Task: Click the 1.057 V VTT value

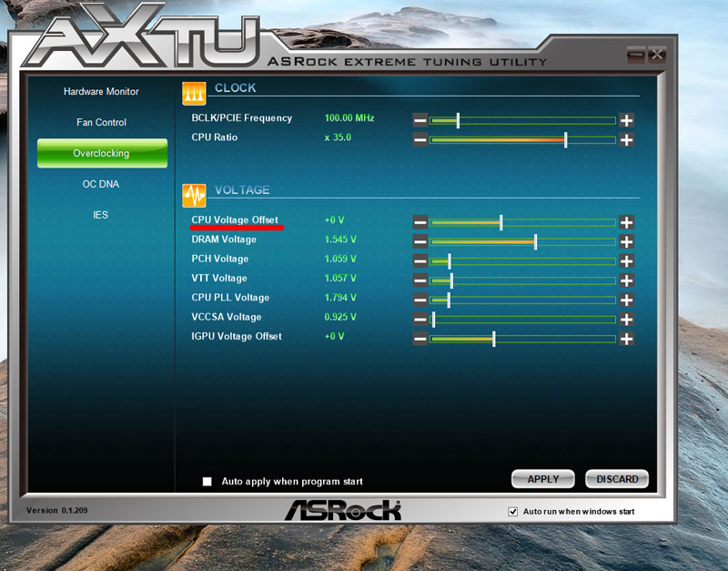Action: (340, 279)
